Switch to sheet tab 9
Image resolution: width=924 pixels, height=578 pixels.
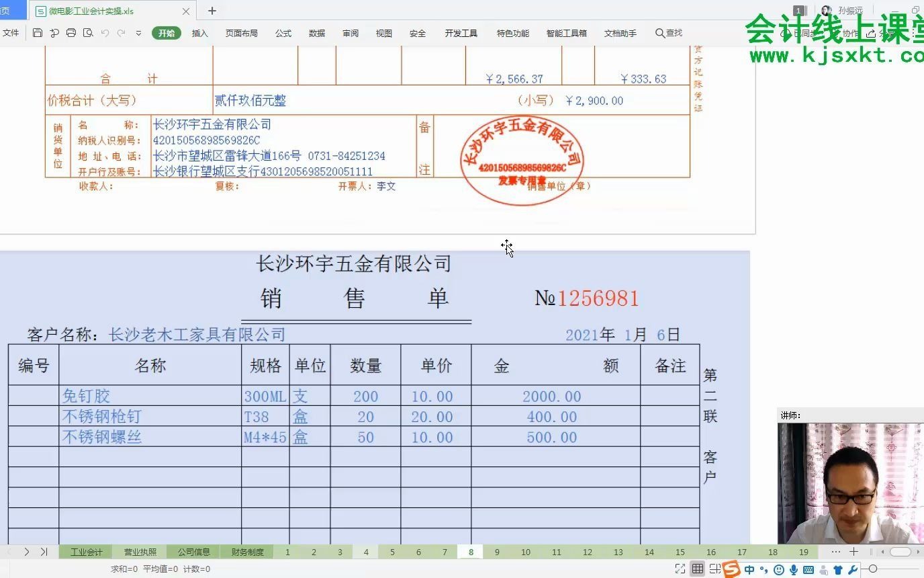497,552
